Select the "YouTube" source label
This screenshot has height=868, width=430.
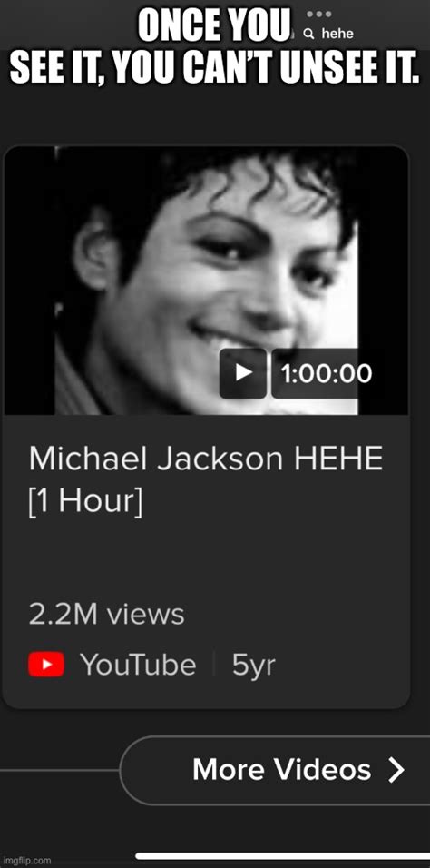[x=138, y=665]
